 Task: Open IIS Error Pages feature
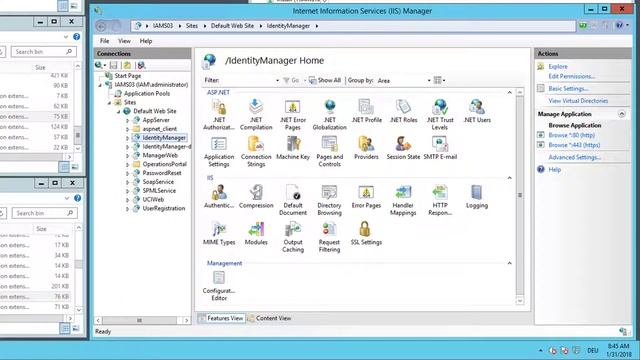point(366,196)
